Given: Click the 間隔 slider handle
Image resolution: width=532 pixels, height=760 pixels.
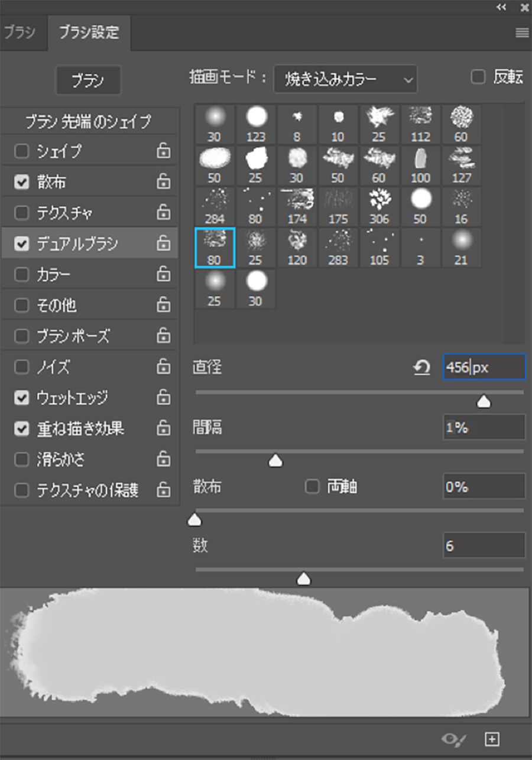Looking at the screenshot, I should click(x=275, y=461).
